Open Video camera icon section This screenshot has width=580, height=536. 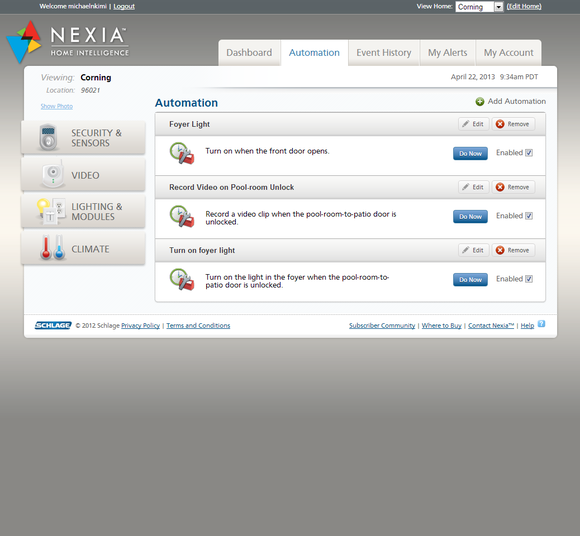coord(53,174)
